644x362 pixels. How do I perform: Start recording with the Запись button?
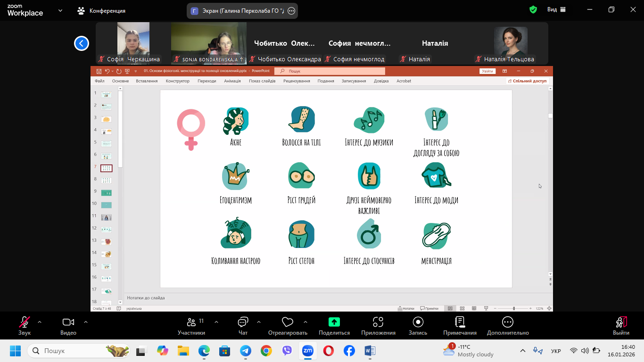pyautogui.click(x=418, y=322)
